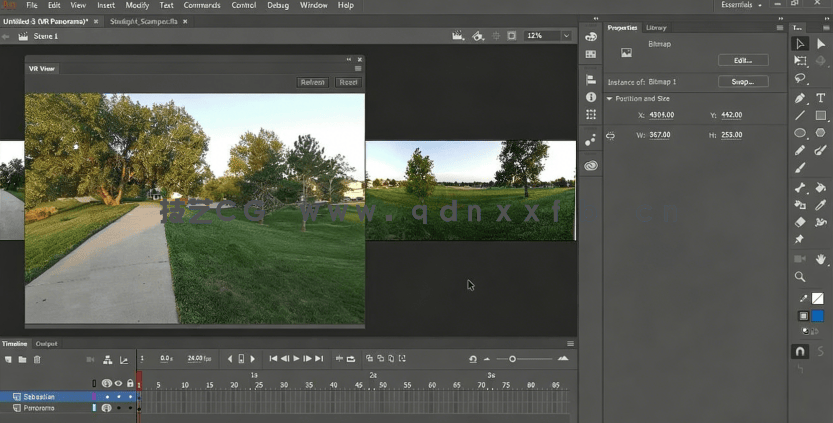Open the stage zoom percentage dropdown
833x423 pixels.
(x=566, y=36)
